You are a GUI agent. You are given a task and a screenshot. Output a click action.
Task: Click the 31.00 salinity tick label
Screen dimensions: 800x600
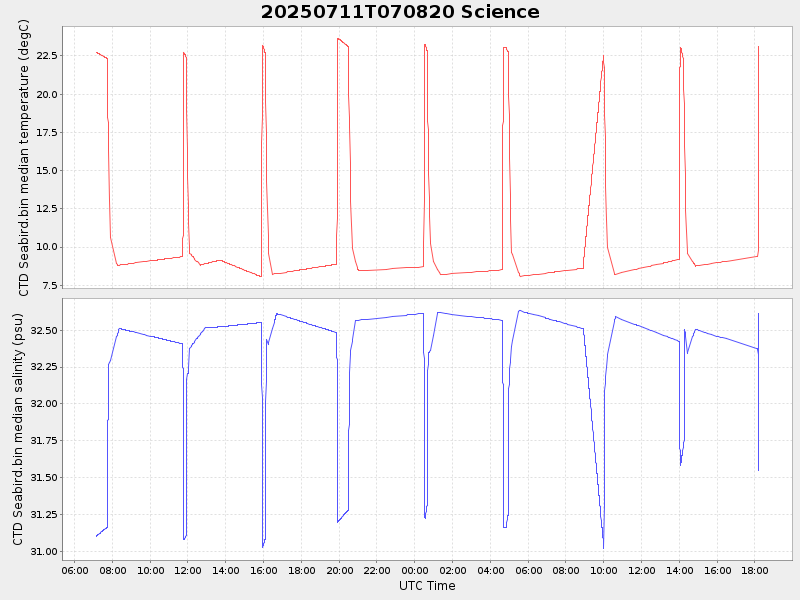pos(44,552)
